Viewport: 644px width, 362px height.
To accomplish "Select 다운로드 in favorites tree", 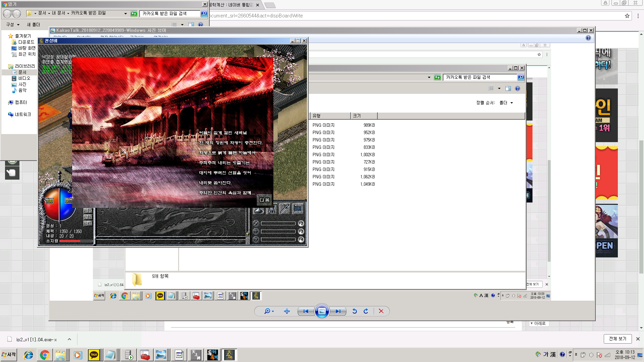I will pos(26,42).
